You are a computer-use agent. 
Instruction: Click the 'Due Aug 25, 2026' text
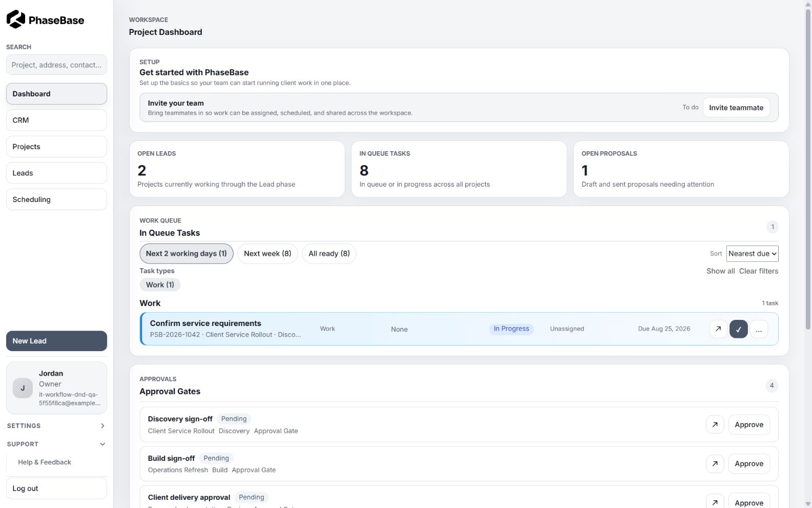point(664,329)
